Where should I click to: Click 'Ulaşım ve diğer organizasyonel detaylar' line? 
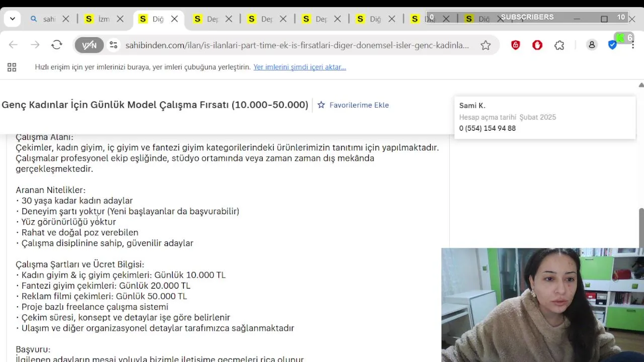click(155, 328)
